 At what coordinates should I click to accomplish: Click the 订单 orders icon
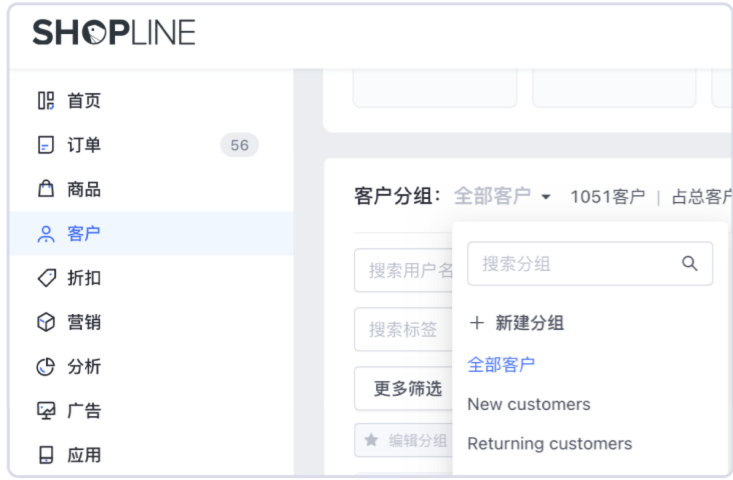click(x=46, y=145)
